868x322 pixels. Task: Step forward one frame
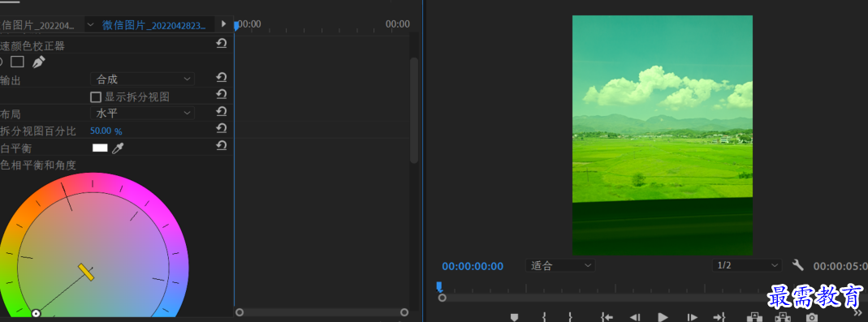(x=692, y=317)
